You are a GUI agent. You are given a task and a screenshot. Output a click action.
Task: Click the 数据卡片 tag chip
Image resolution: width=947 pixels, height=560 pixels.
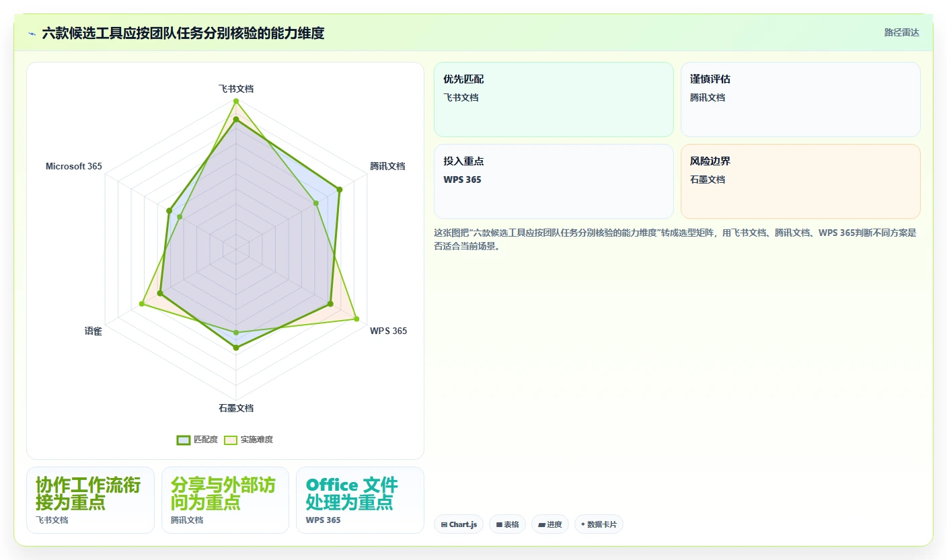tap(599, 524)
